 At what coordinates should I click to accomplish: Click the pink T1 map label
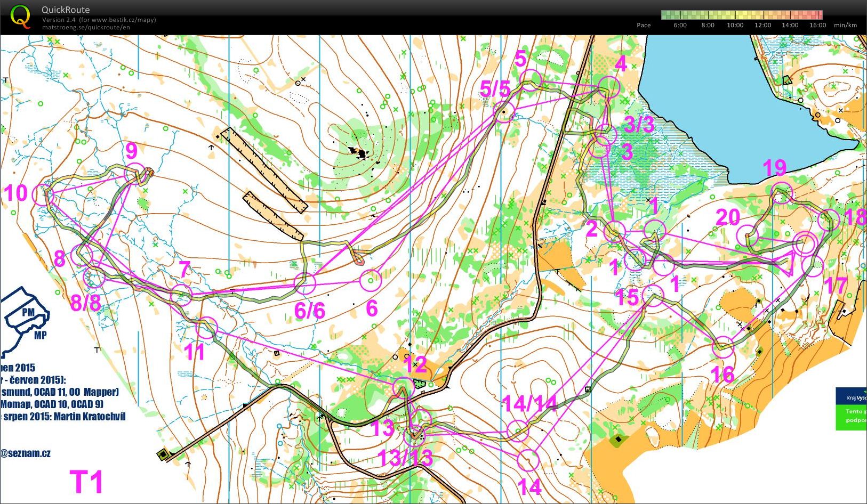point(86,482)
